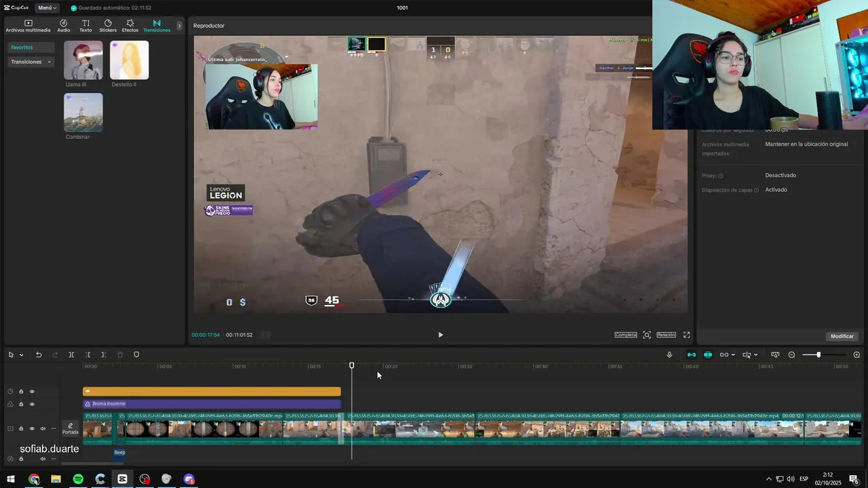Open the notification center in system tray
Viewport: 868px width, 488px height.
[x=854, y=479]
